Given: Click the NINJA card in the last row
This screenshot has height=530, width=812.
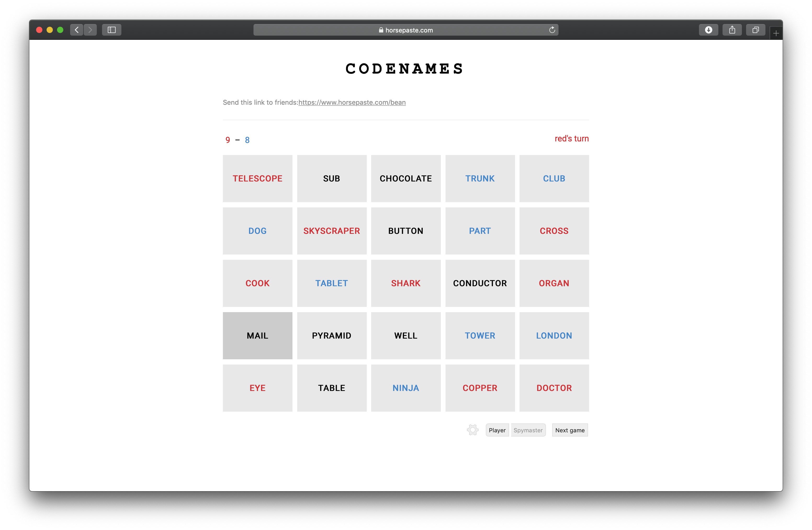Looking at the screenshot, I should coord(405,388).
